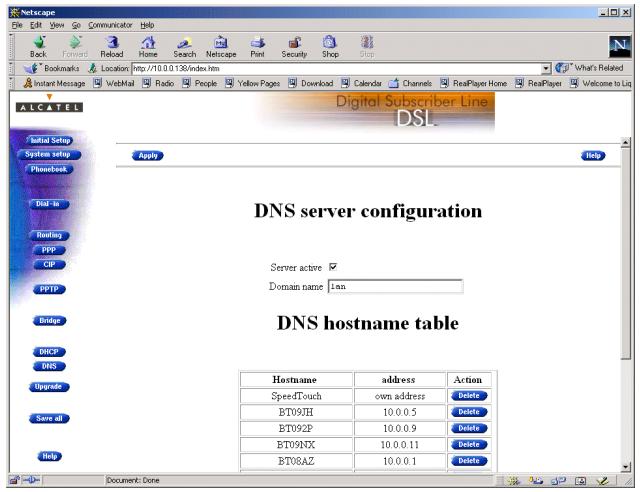
Task: Open the RealPlayer Home bookmark
Action: tap(473, 83)
